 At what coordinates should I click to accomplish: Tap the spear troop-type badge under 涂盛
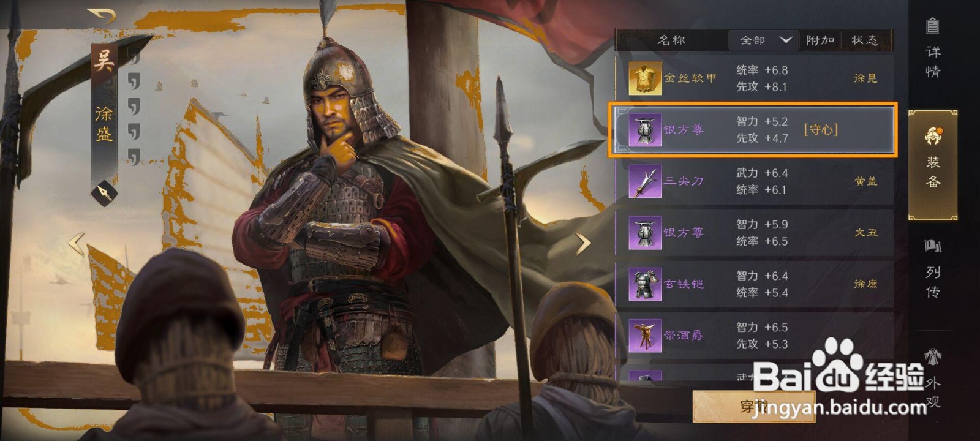coord(105,194)
